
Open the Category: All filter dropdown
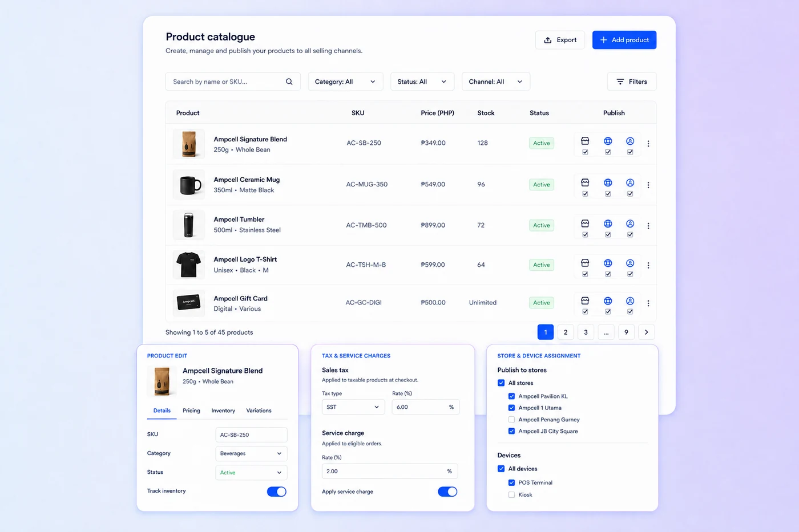tap(345, 82)
